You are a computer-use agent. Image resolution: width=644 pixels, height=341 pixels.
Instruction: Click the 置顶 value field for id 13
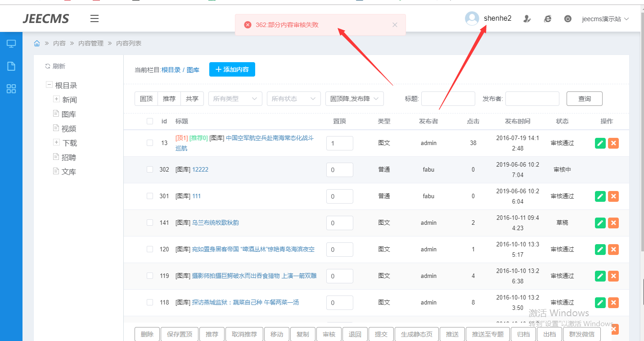(x=340, y=143)
